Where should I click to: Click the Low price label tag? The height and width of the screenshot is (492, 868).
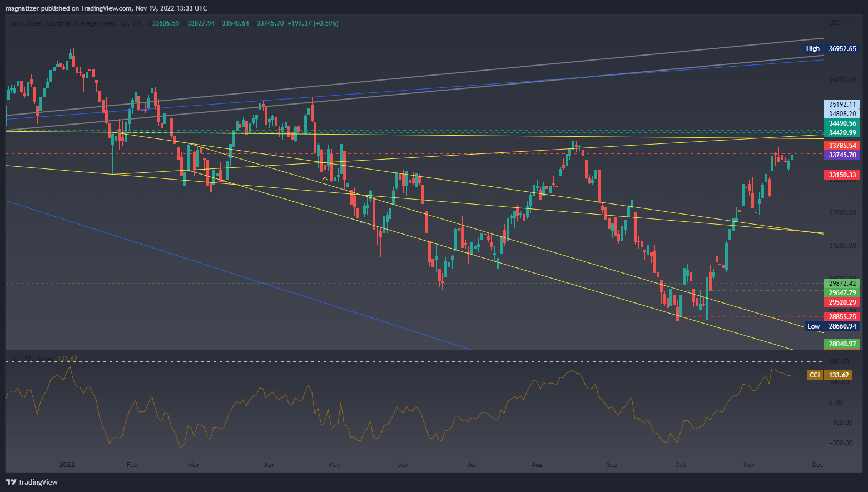pyautogui.click(x=813, y=326)
